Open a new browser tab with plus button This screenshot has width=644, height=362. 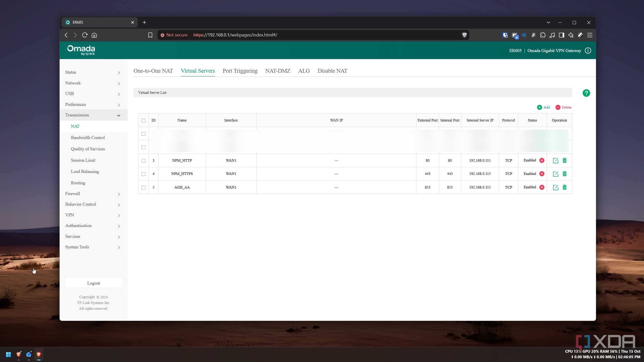point(144,22)
